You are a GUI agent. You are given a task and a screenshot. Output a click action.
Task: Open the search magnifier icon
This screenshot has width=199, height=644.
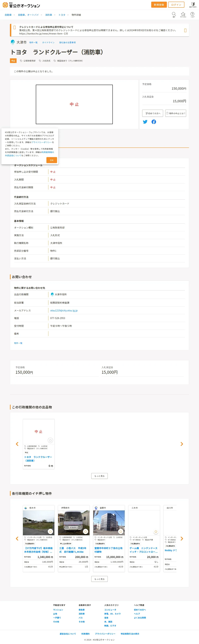click(x=174, y=14)
